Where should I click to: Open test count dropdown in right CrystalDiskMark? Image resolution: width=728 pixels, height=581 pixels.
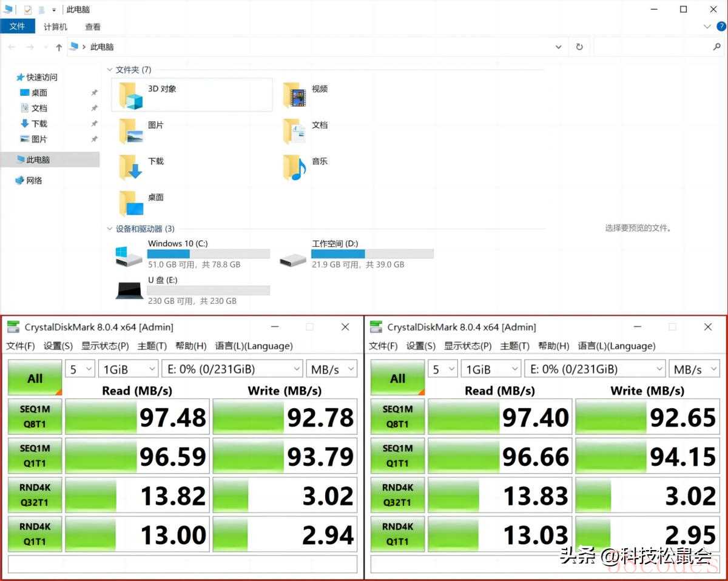(443, 369)
